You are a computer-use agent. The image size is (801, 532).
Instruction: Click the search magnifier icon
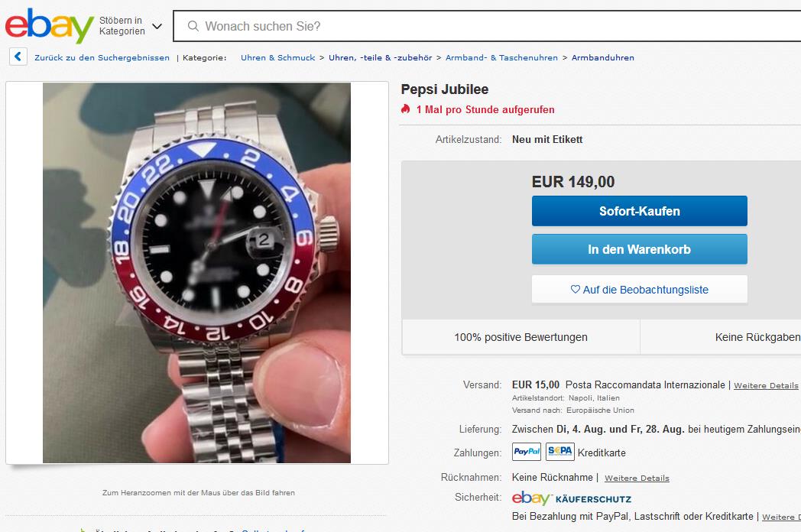coord(193,26)
